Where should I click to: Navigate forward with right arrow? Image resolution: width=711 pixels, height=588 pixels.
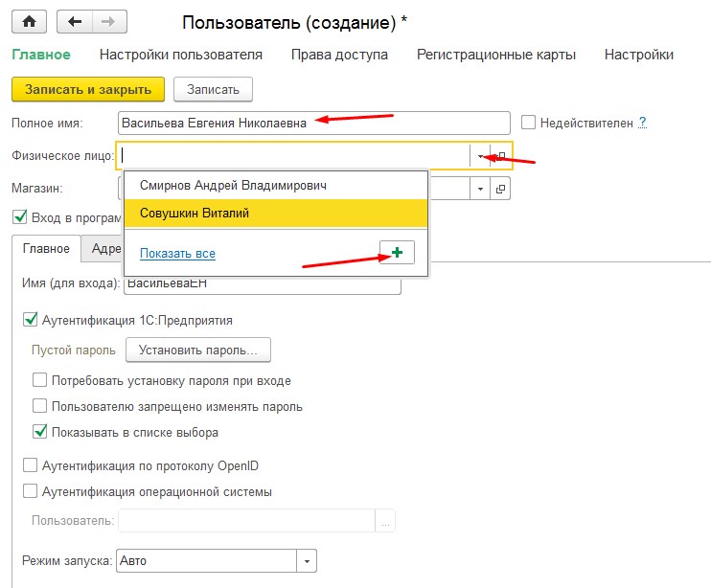(109, 21)
